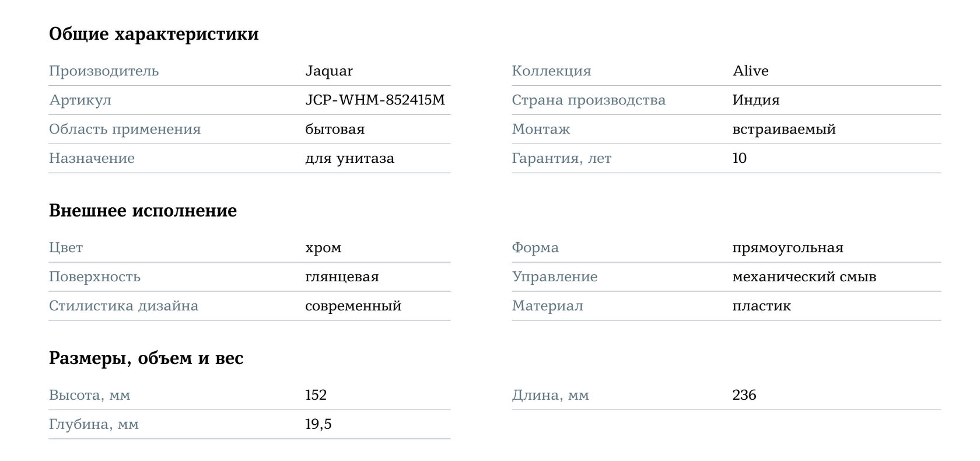Click the 'Размеры, объем и вес' heading
Viewport: 980px width, 461px height.
pyautogui.click(x=146, y=358)
